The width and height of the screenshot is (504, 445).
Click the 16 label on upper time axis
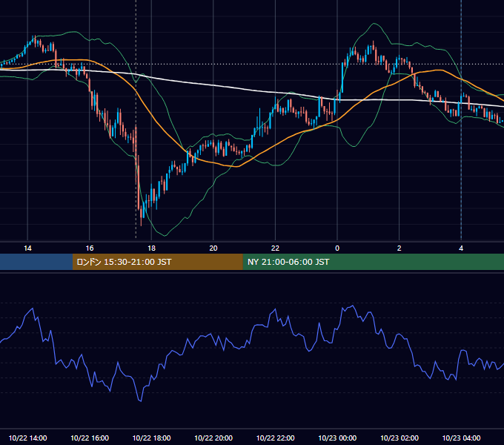(90, 248)
